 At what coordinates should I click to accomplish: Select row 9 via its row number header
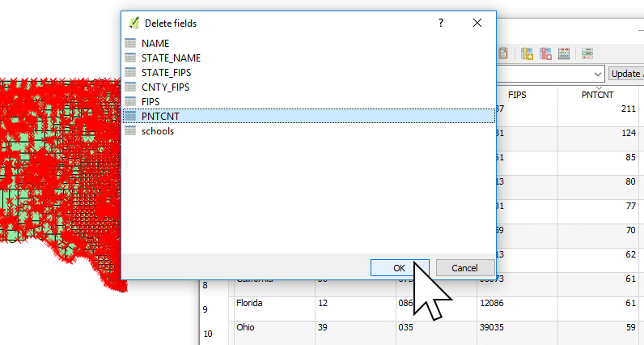[214, 309]
